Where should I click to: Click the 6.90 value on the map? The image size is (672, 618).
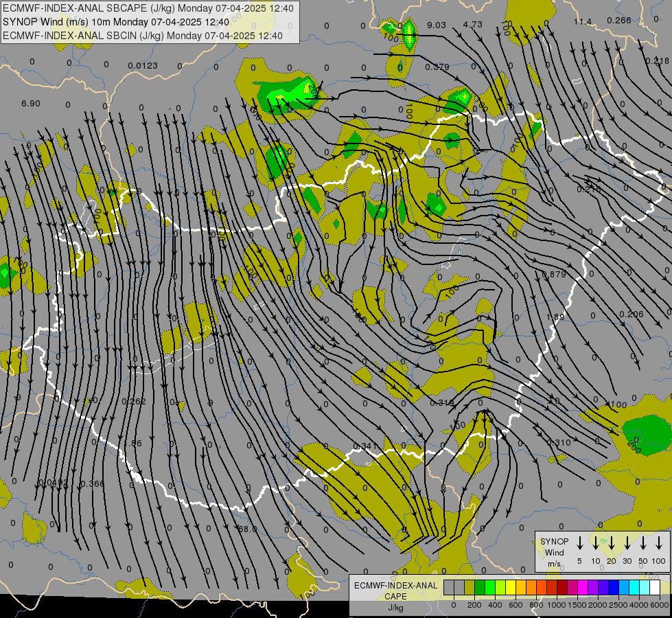click(x=30, y=104)
